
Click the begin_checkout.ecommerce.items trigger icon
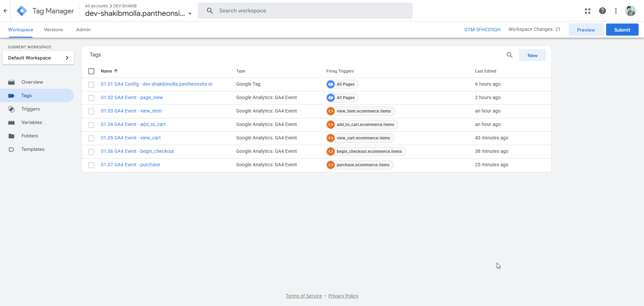[331, 151]
